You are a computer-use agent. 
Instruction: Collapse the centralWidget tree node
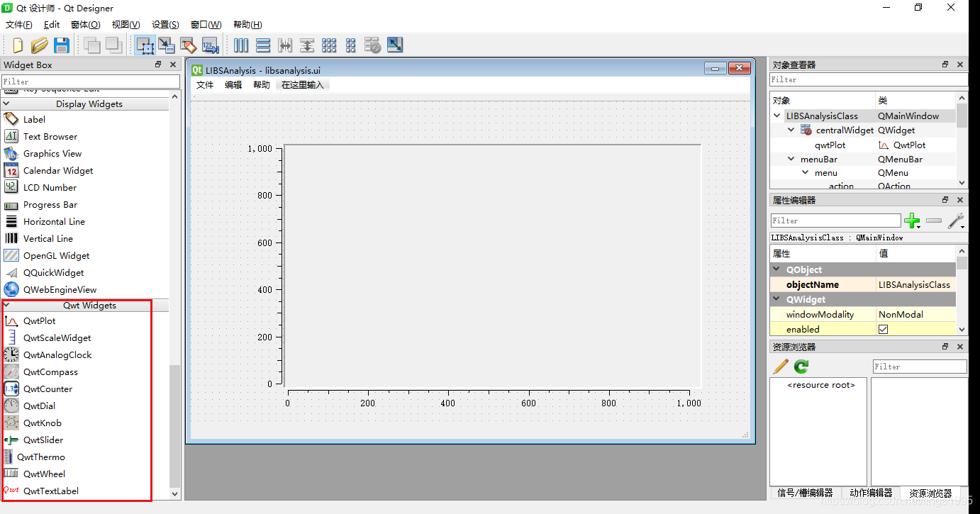tap(792, 130)
